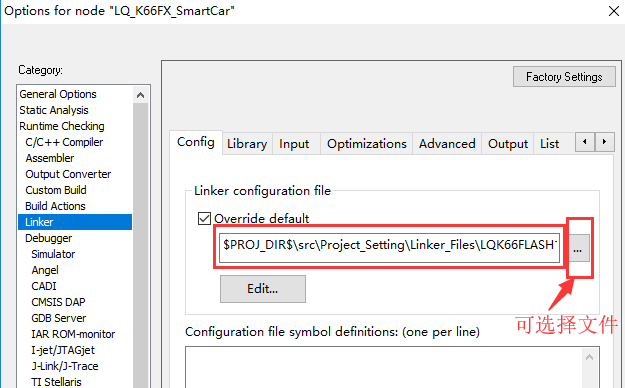Click inside the symbol definitions text box

(x=383, y=368)
